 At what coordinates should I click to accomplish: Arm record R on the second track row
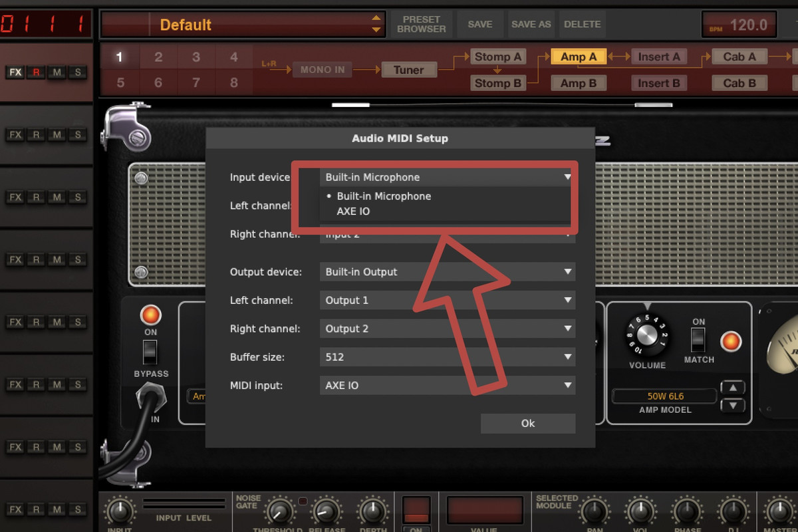[x=37, y=135]
